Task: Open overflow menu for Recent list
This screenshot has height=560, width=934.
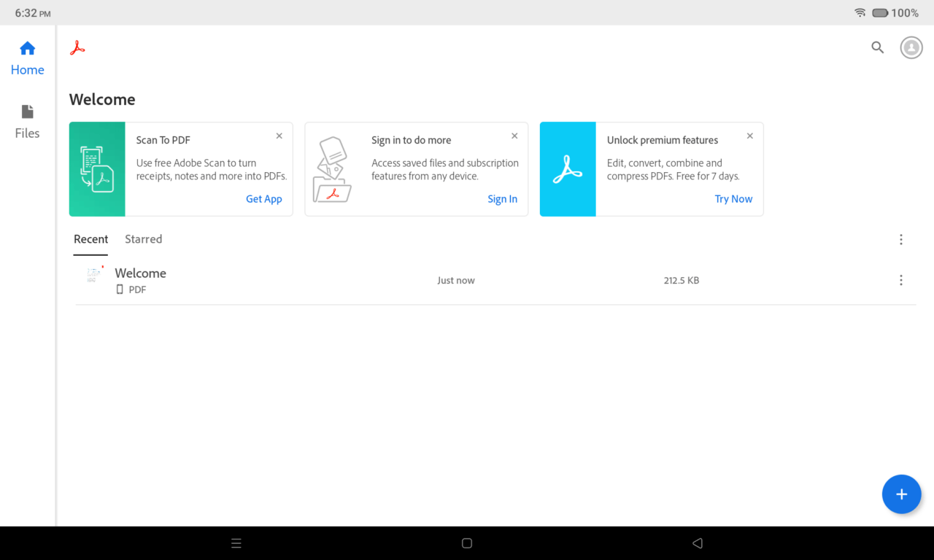Action: click(900, 239)
